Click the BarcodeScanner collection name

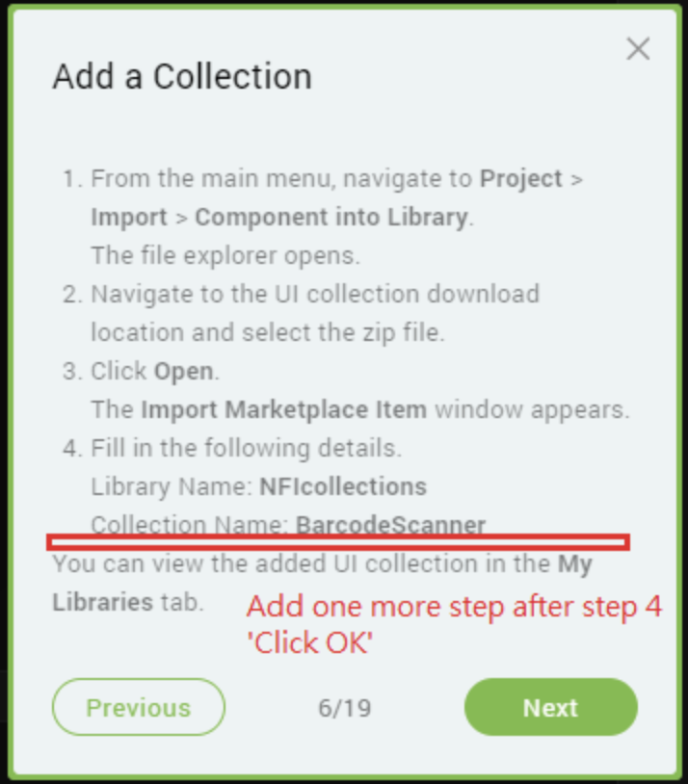(x=390, y=525)
